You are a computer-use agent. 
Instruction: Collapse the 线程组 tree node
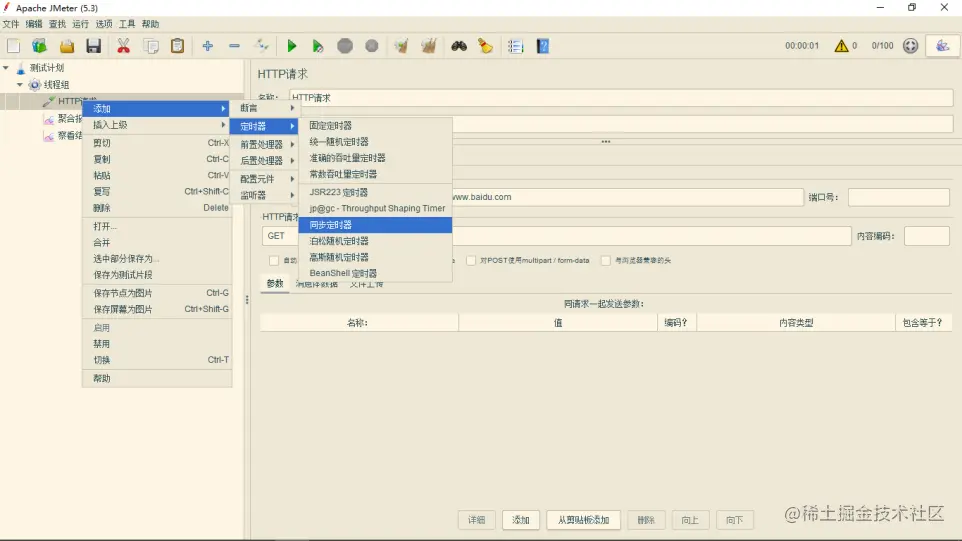[20, 85]
